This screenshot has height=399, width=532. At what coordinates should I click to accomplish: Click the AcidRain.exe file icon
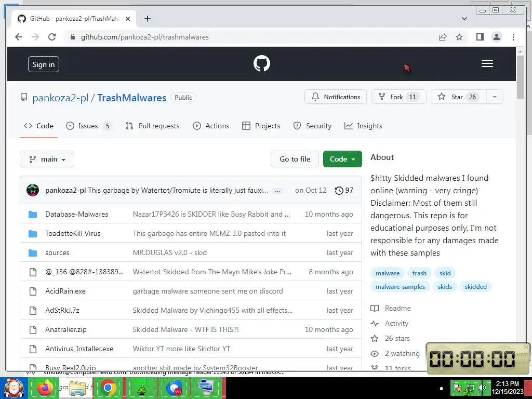pos(33,291)
